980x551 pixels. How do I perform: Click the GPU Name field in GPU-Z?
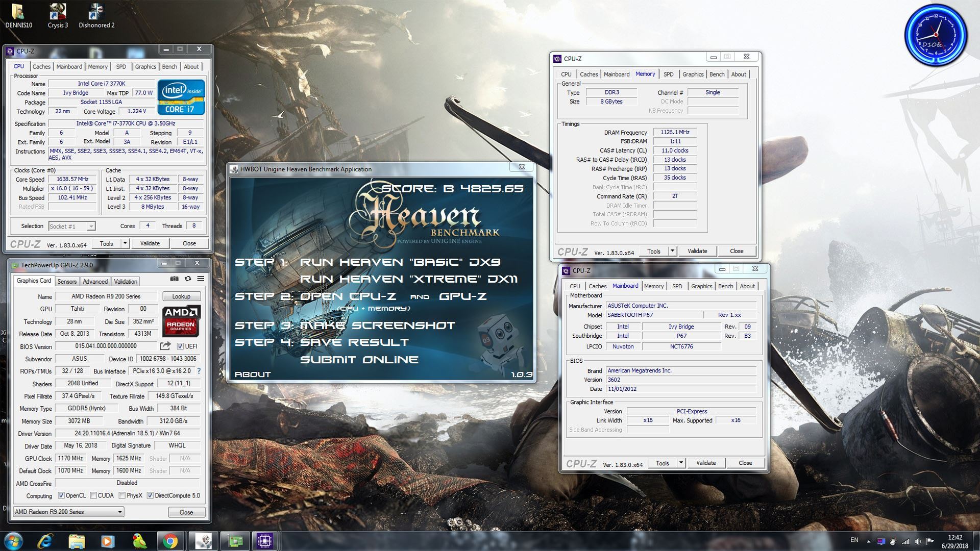[x=106, y=296]
